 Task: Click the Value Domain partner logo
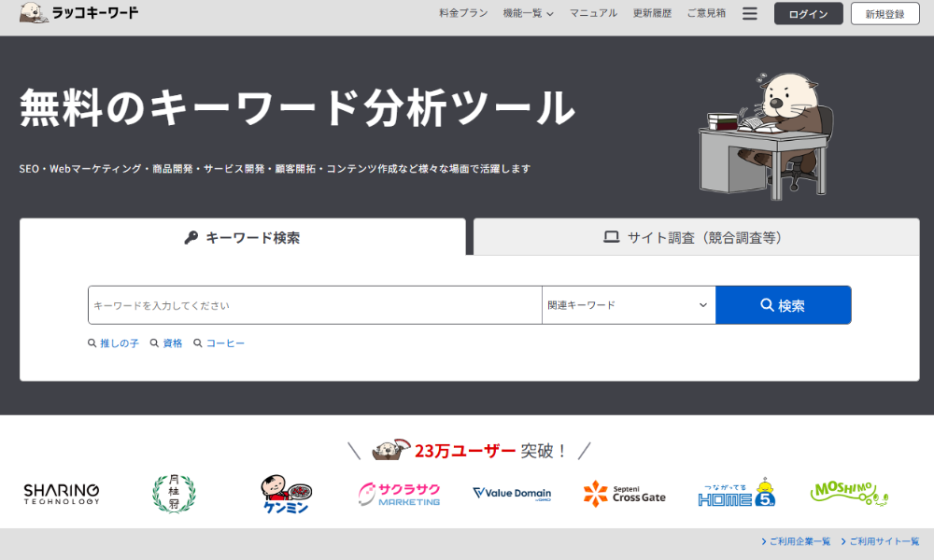(511, 494)
